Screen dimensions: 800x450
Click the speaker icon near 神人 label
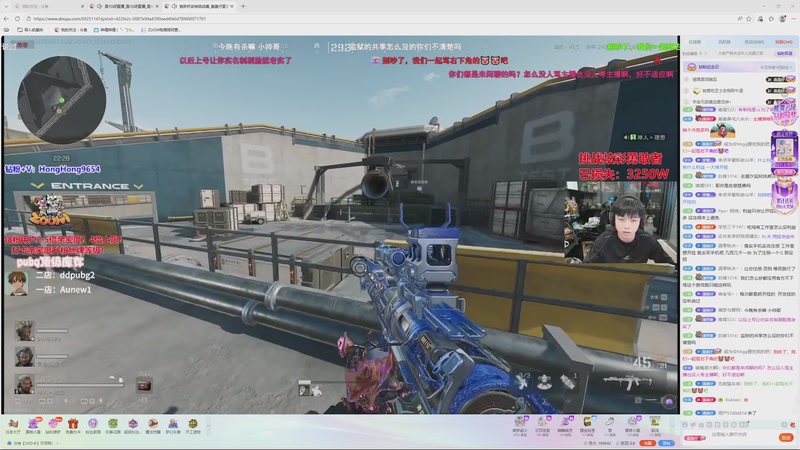pyautogui.click(x=626, y=137)
